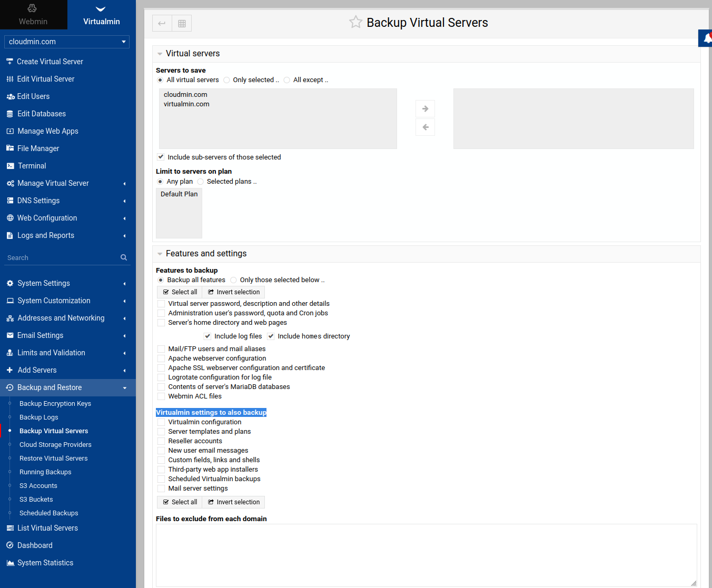Open the notifications bell
This screenshot has height=588, width=712.
tap(707, 38)
